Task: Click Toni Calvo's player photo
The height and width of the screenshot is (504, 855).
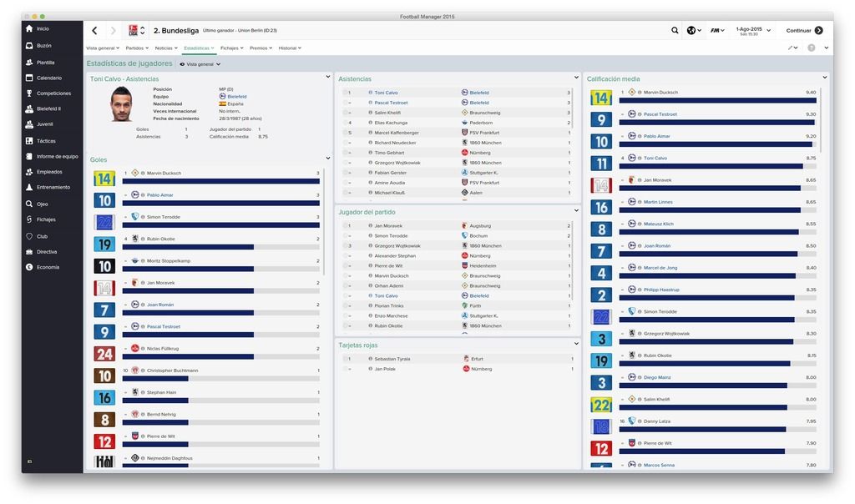Action: tap(121, 104)
